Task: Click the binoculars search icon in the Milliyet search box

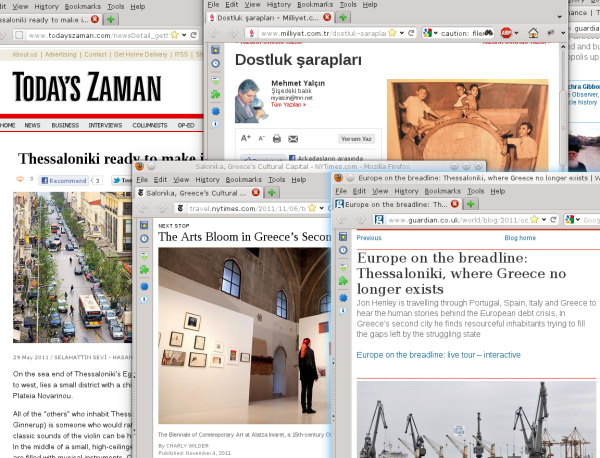Action: (487, 33)
